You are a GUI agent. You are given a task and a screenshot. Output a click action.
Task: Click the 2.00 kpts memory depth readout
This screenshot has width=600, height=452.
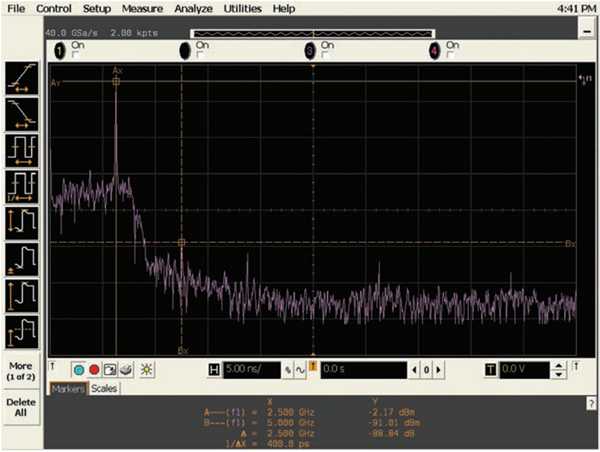[134, 33]
